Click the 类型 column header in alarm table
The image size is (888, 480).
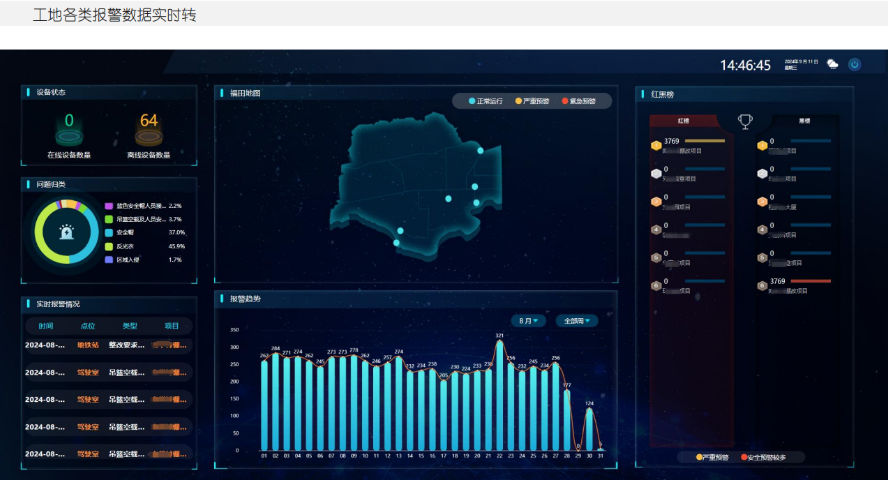point(130,326)
